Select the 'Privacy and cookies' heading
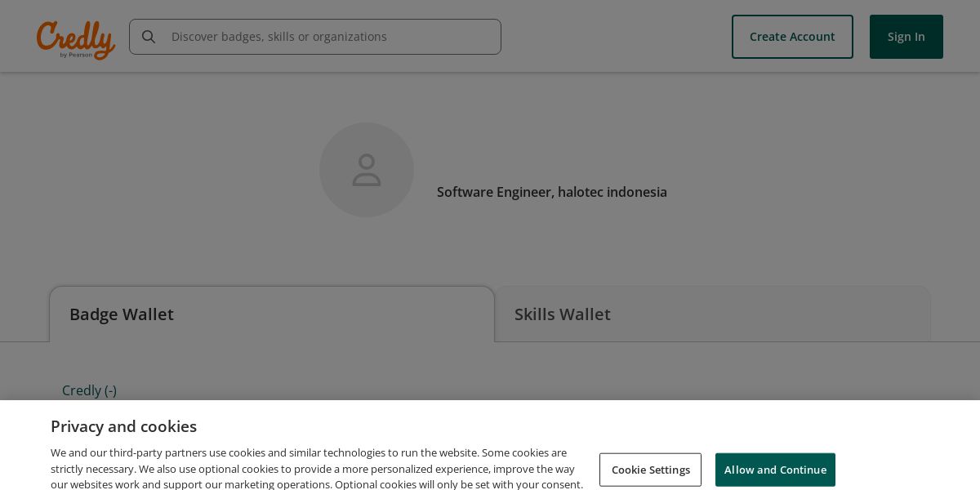The image size is (980, 490). pos(123,426)
